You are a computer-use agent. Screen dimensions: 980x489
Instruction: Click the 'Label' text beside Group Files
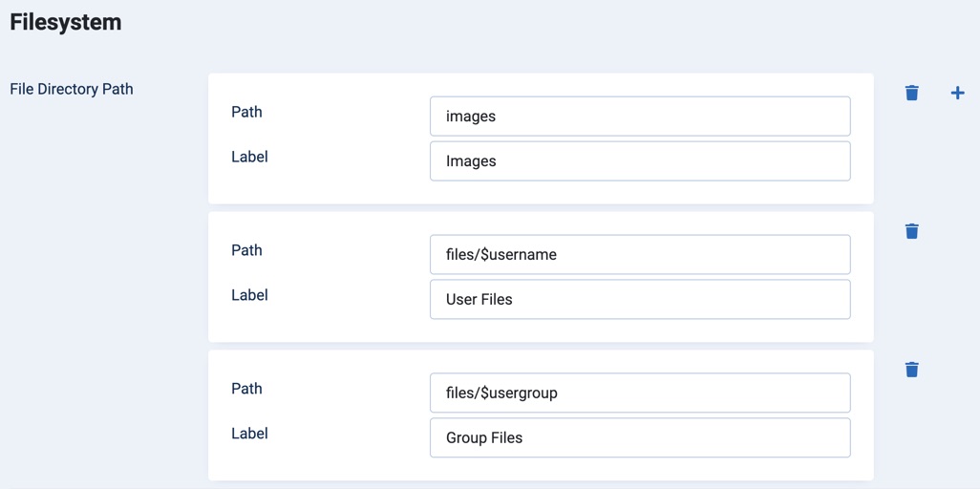point(249,434)
